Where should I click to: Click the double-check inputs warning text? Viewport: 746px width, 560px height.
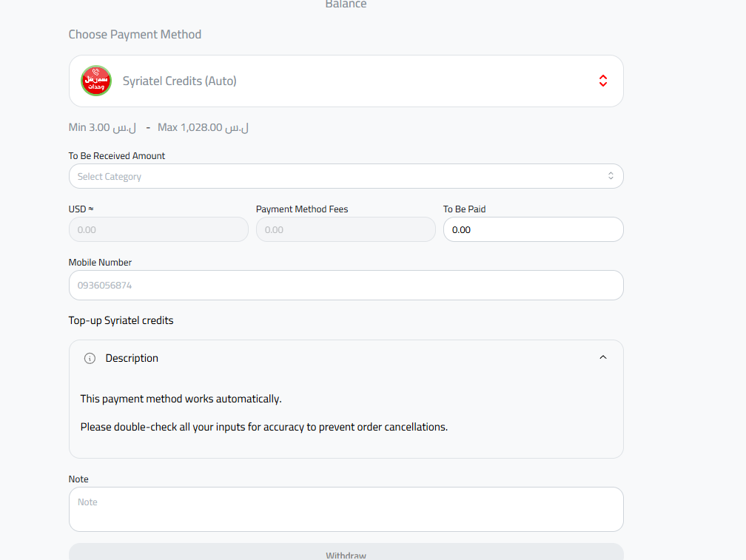(263, 427)
